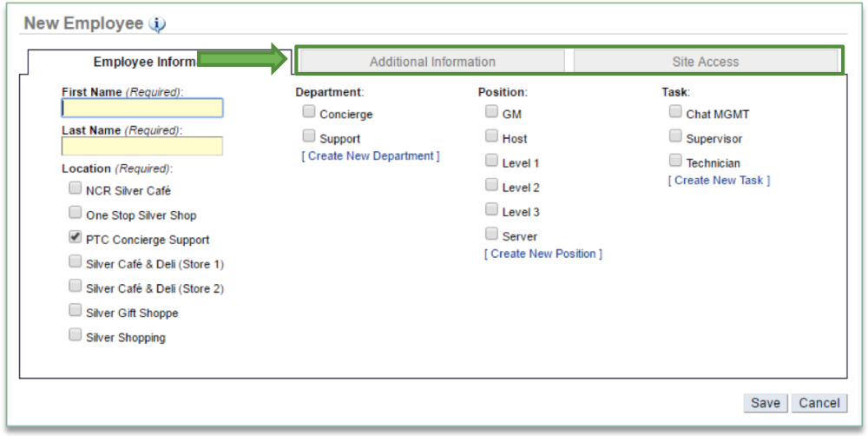This screenshot has width=868, height=436.
Task: Open the Create New Position link
Action: (x=543, y=254)
